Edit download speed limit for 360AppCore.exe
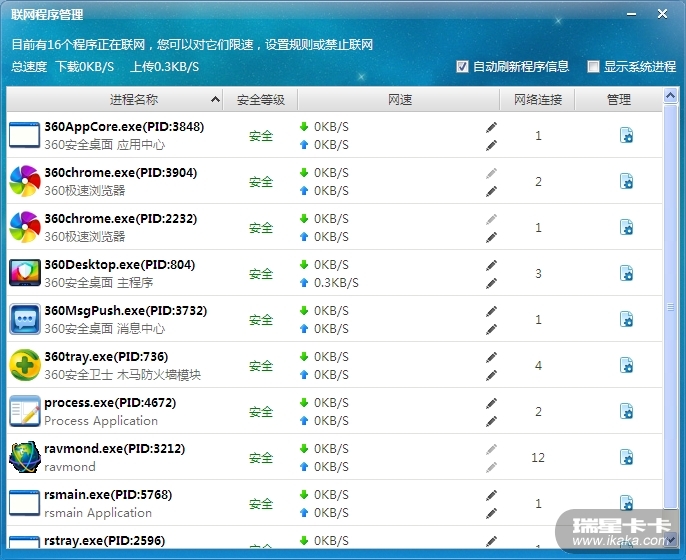The image size is (686, 560). coord(491,127)
